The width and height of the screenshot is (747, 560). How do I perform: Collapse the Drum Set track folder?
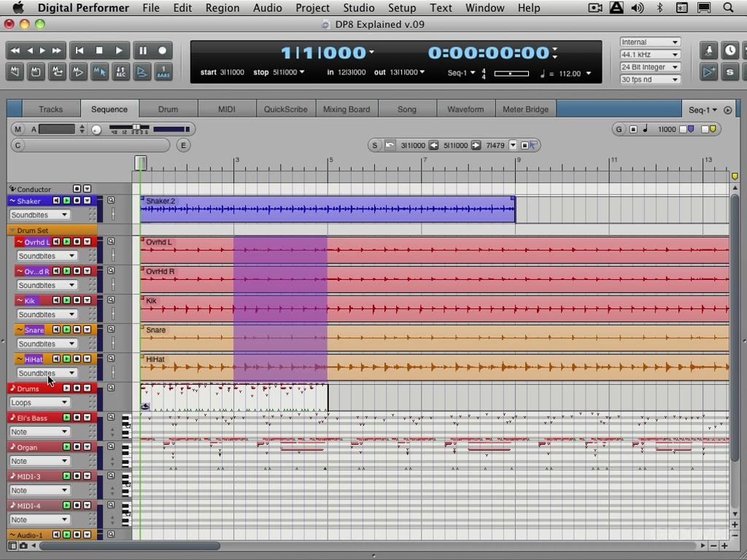click(x=12, y=230)
